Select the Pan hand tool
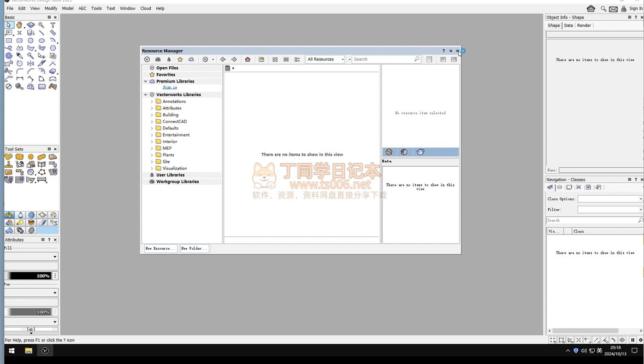The height and width of the screenshot is (364, 644). pyautogui.click(x=20, y=25)
